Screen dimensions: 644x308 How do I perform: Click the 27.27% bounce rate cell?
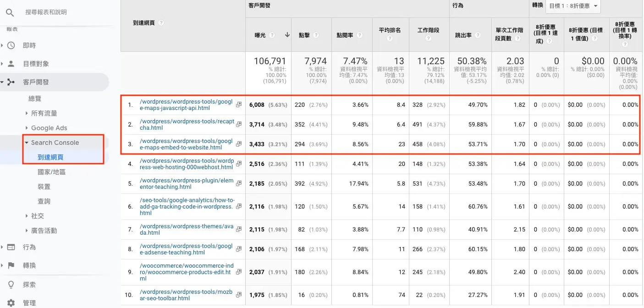coord(477,295)
